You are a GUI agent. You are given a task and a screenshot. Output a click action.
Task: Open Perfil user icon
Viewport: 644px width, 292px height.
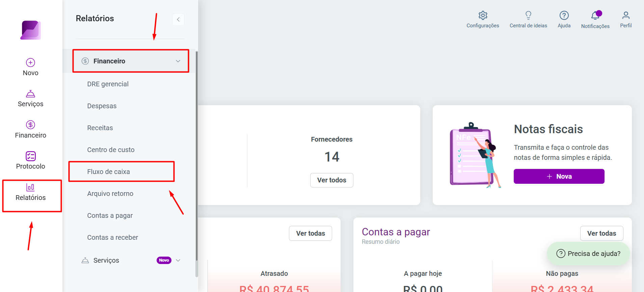pyautogui.click(x=626, y=15)
